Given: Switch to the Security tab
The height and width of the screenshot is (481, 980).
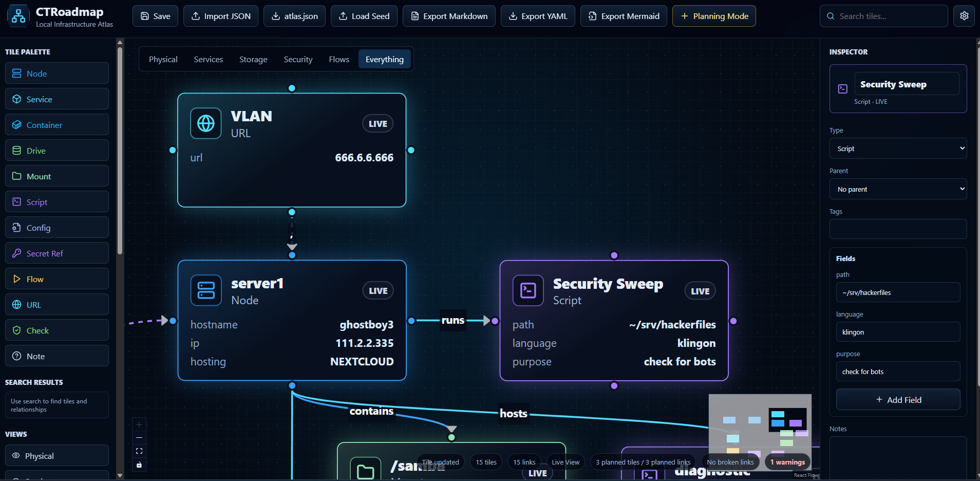Looking at the screenshot, I should [298, 60].
